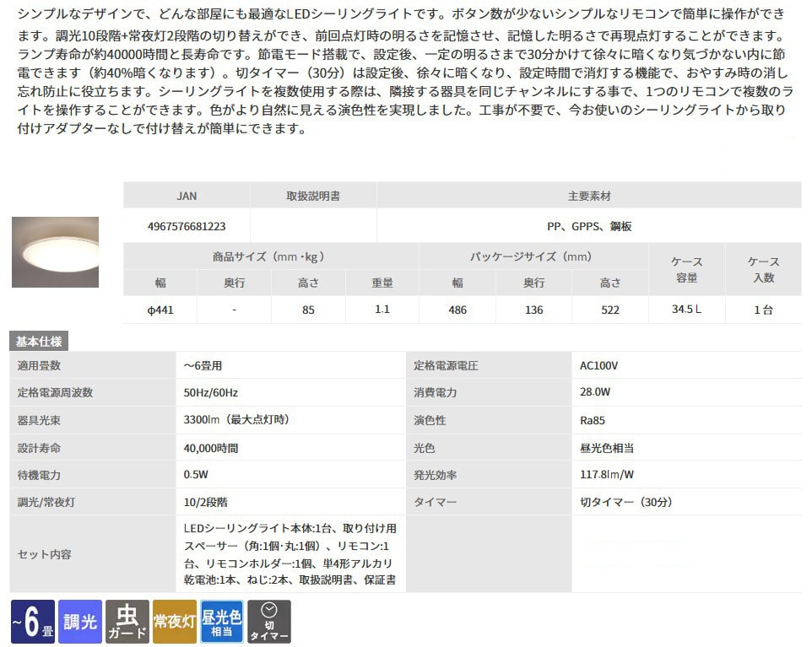Open the ceiling light product thumbnail
The width and height of the screenshot is (812, 647).
tap(55, 253)
